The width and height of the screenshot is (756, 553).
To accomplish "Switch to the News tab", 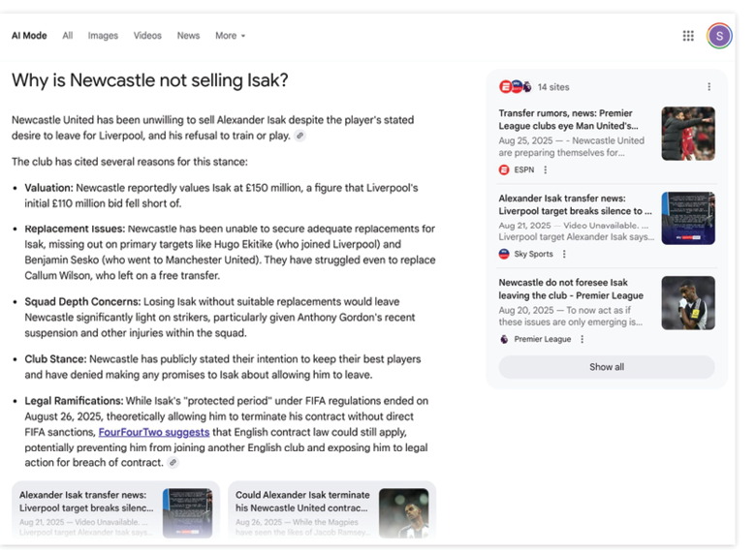I will tap(188, 36).
